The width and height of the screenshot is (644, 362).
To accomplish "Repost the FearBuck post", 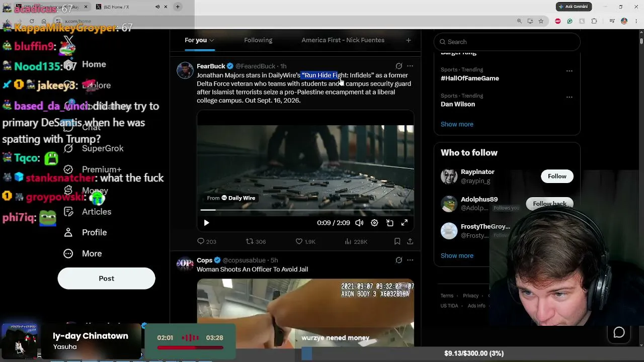I will click(x=256, y=242).
